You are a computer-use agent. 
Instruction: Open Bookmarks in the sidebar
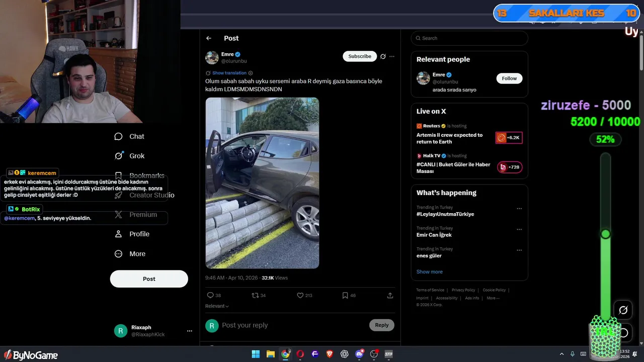[139, 175]
